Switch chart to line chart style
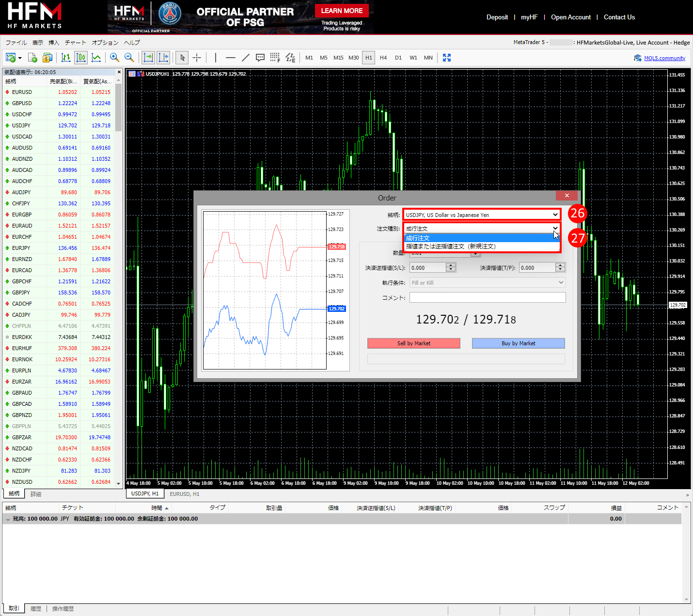The width and height of the screenshot is (693, 616). coord(96,58)
